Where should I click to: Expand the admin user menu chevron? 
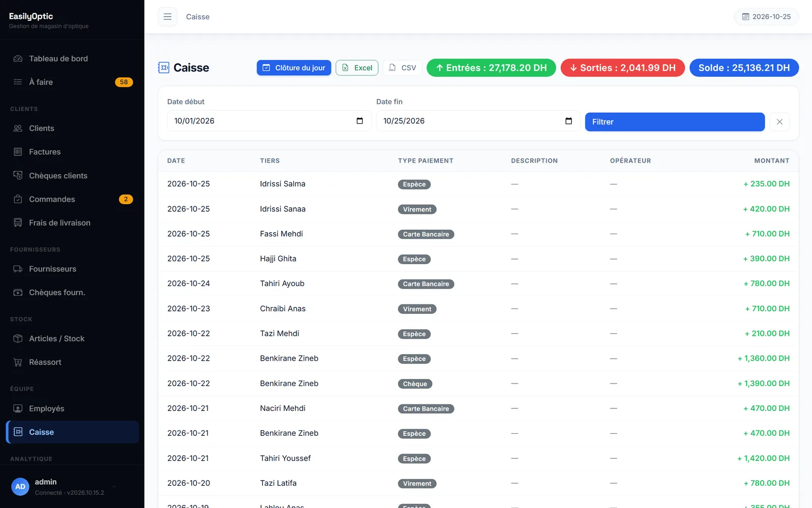pyautogui.click(x=114, y=487)
